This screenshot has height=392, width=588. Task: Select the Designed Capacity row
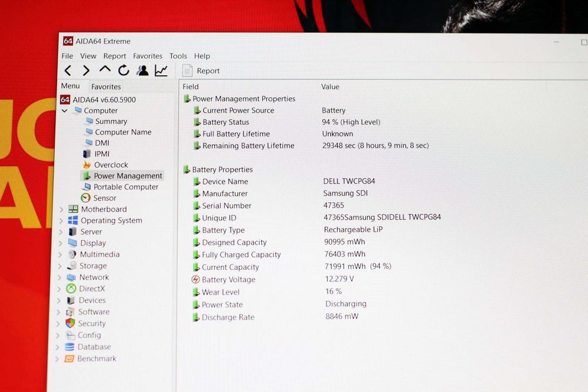click(x=279, y=242)
